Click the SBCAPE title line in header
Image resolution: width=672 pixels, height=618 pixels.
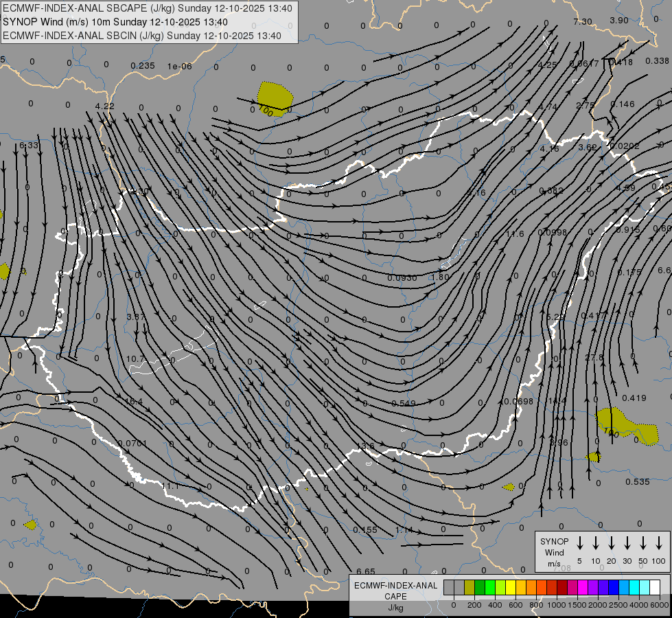pyautogui.click(x=148, y=8)
